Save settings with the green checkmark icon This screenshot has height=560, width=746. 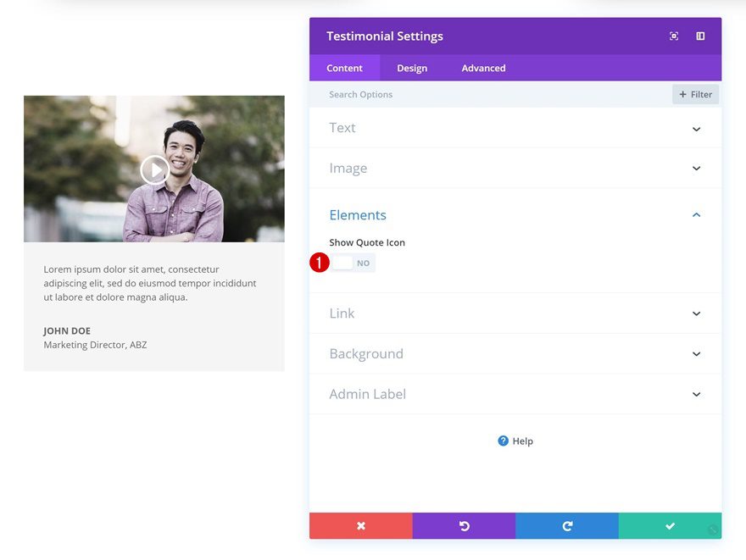[x=670, y=525]
